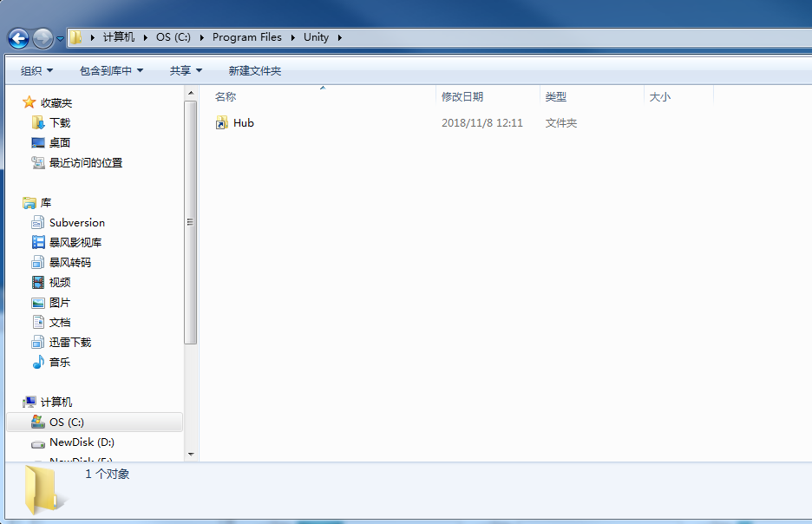This screenshot has height=524, width=812.
Task: Click the 名称 column header
Action: pyautogui.click(x=224, y=96)
